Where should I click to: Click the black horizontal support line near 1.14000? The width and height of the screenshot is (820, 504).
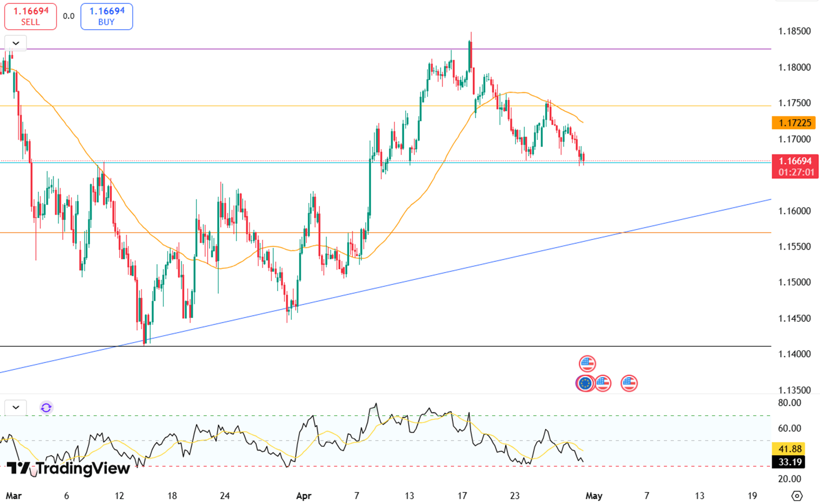(x=393, y=346)
